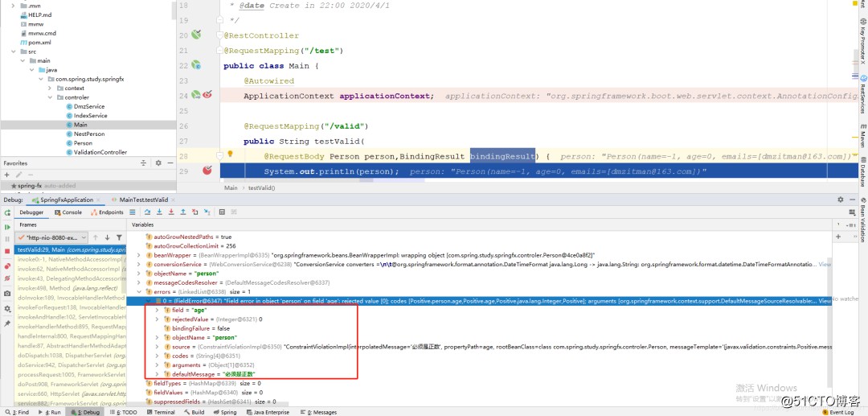
Task: Expand the messageCodesResolver variable node
Action: point(139,282)
